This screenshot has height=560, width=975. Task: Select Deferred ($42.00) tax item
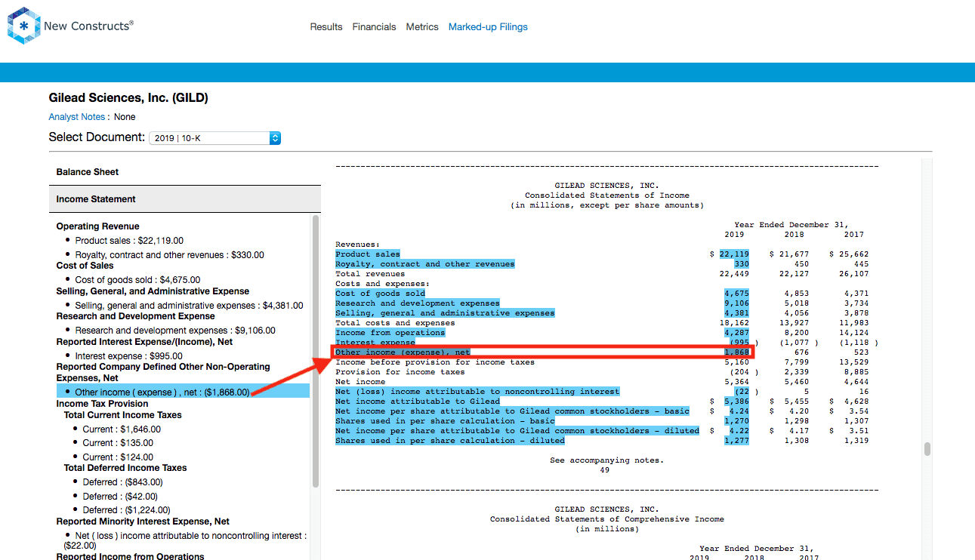[x=120, y=497]
